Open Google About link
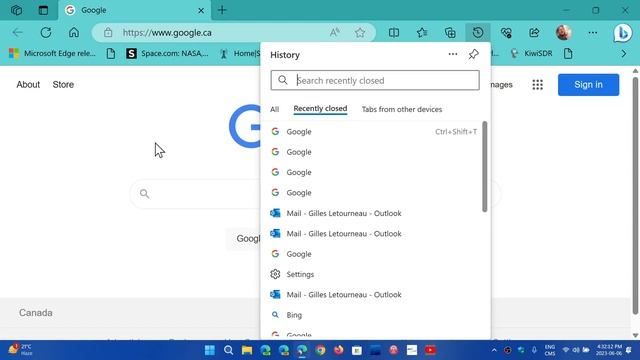 pos(28,84)
